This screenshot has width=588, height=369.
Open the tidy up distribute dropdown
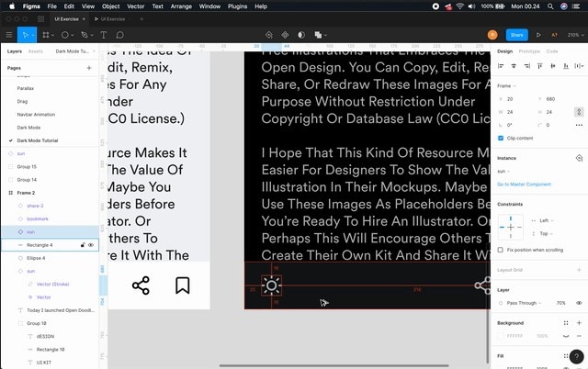[x=580, y=66]
